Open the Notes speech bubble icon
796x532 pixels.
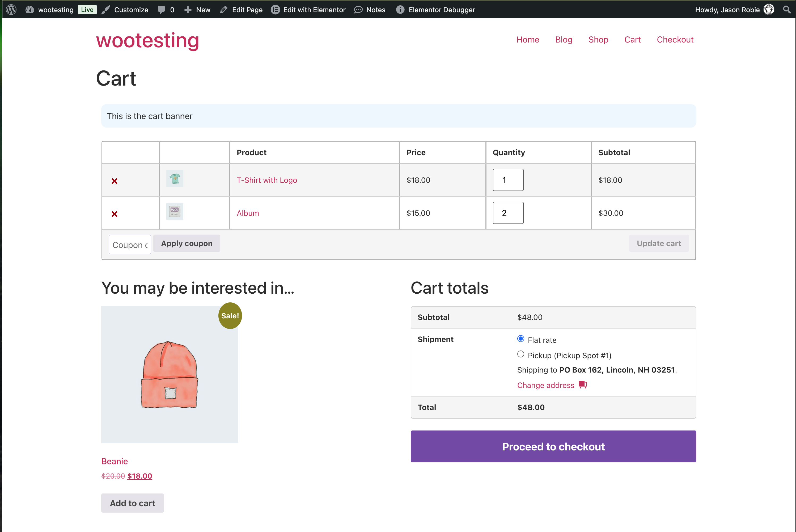pos(358,10)
